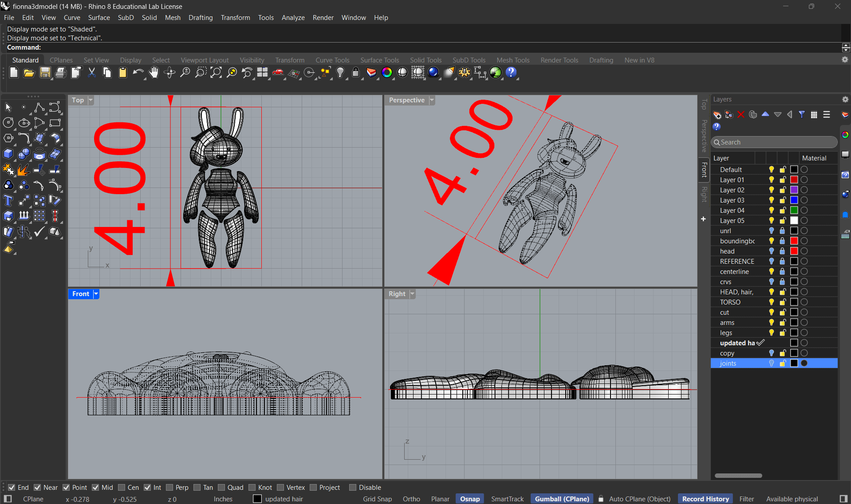Expand the Perspective viewport dropdown menu
Screen dimensions: 851x504
[x=432, y=100]
